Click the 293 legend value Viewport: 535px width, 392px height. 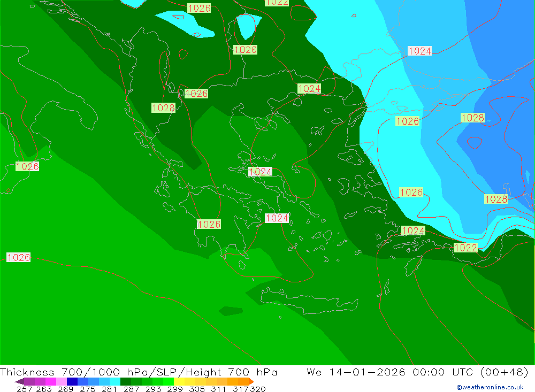coord(153,389)
